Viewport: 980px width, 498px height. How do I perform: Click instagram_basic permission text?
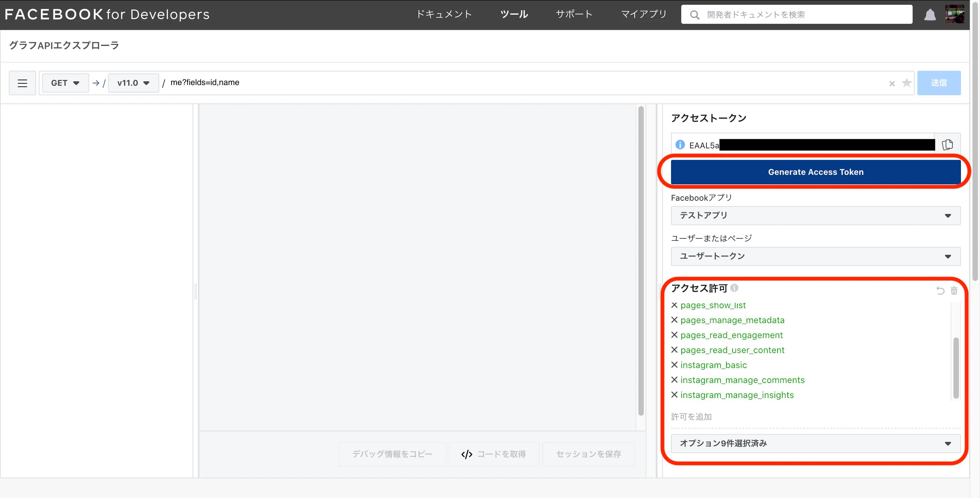(714, 365)
